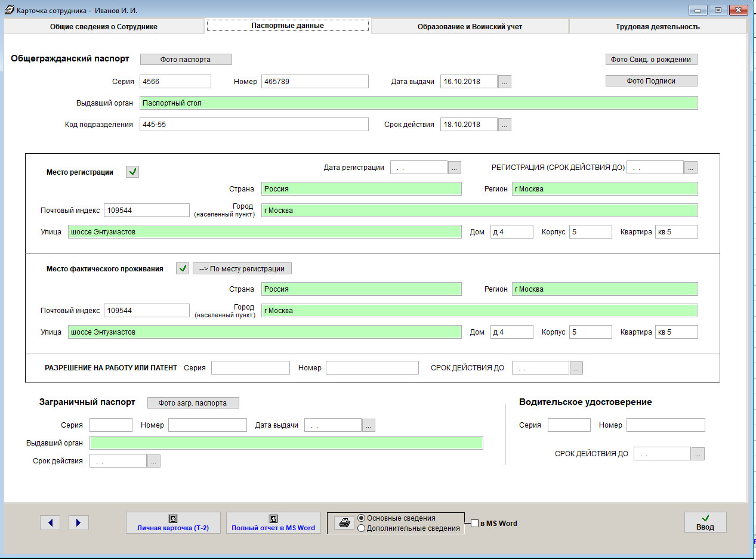The image size is (756, 560).
Task: Open date picker for driver license expiry
Action: pyautogui.click(x=698, y=454)
